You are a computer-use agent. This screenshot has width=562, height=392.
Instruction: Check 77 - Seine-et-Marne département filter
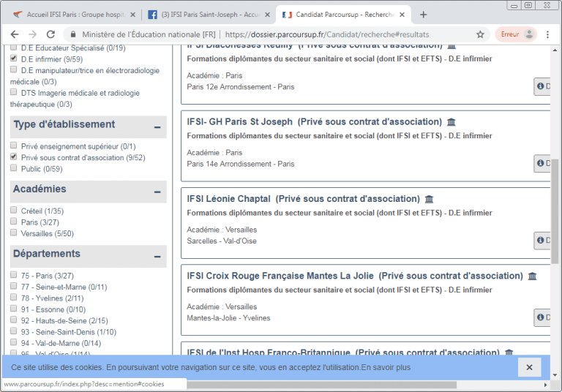coord(14,285)
